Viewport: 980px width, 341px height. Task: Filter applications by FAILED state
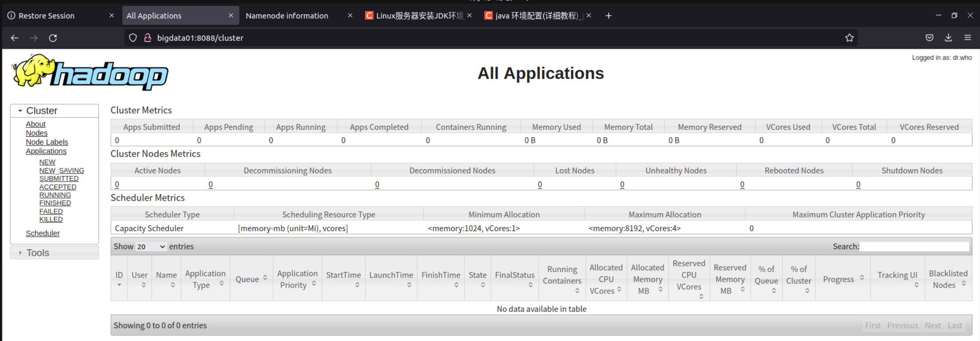(x=51, y=211)
